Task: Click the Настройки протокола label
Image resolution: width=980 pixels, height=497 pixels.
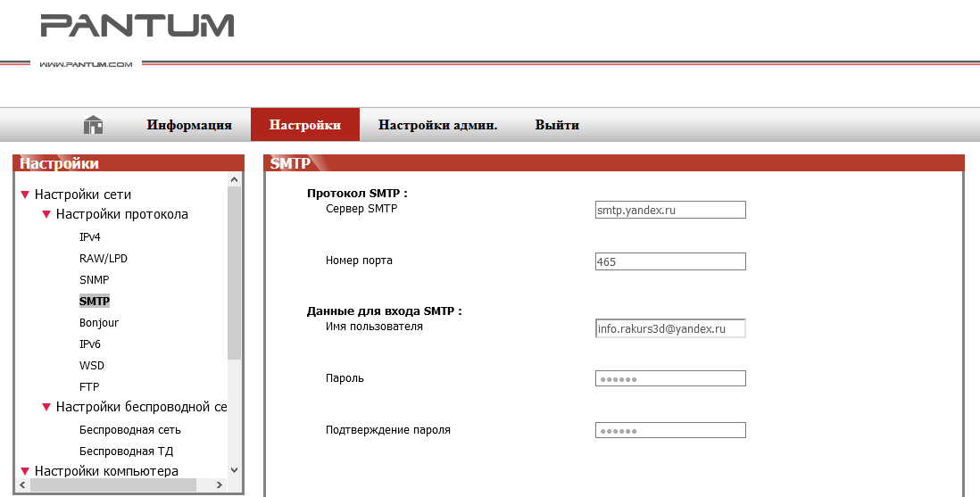Action: (x=122, y=214)
